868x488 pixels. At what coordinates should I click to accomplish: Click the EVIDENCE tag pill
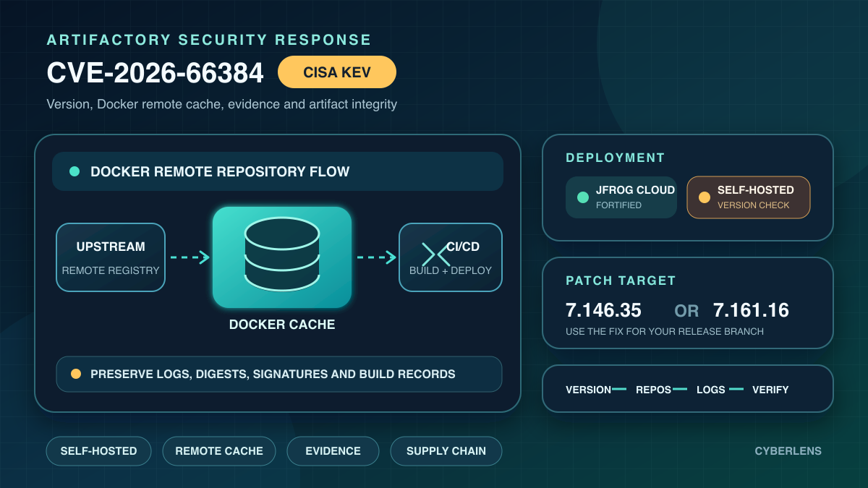pos(333,451)
